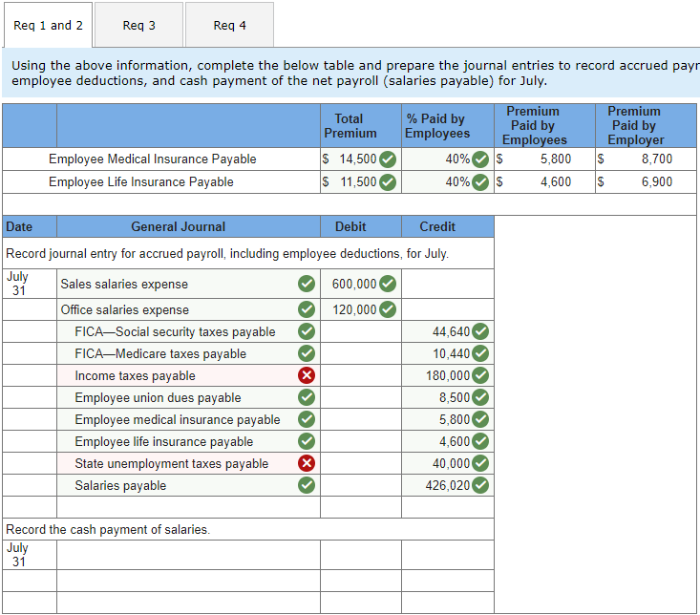Click the $11,500 total premium field

tap(361, 181)
